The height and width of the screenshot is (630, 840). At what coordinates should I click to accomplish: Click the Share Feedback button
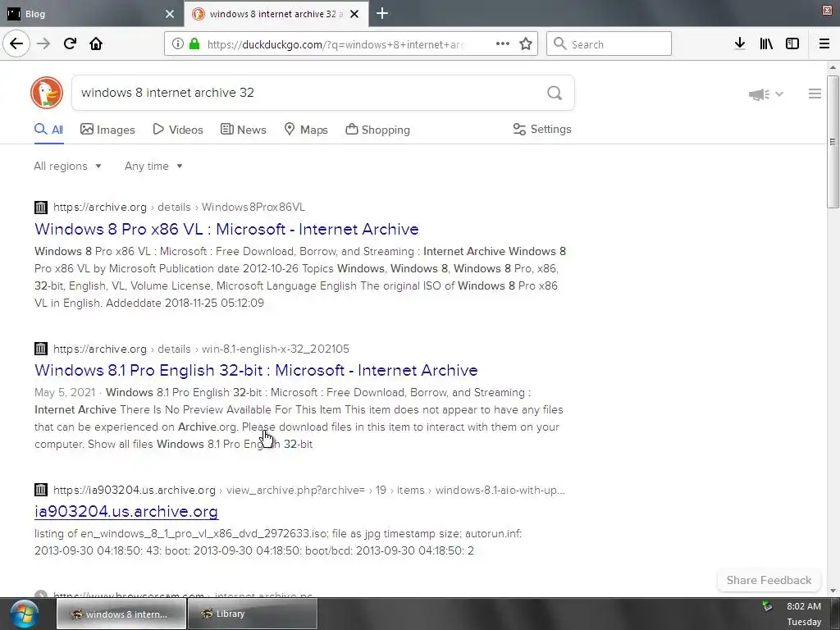click(769, 580)
